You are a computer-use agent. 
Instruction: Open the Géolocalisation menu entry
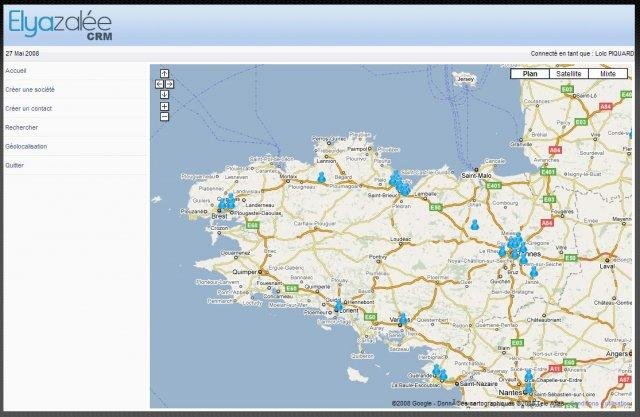click(26, 146)
